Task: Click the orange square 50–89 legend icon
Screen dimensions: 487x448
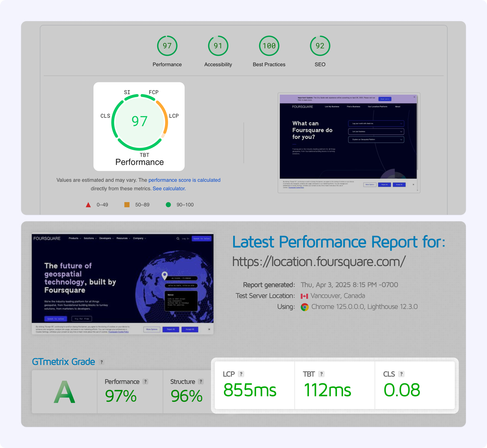Action: coord(127,205)
